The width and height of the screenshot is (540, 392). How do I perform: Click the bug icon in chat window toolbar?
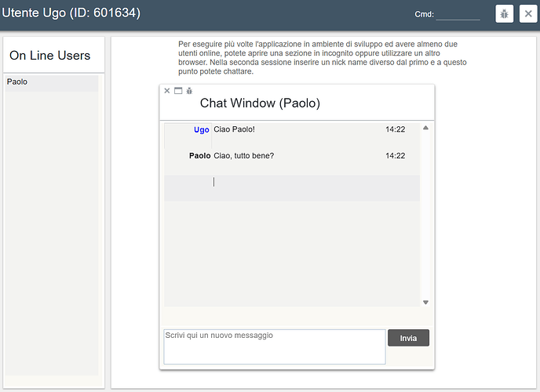point(189,91)
